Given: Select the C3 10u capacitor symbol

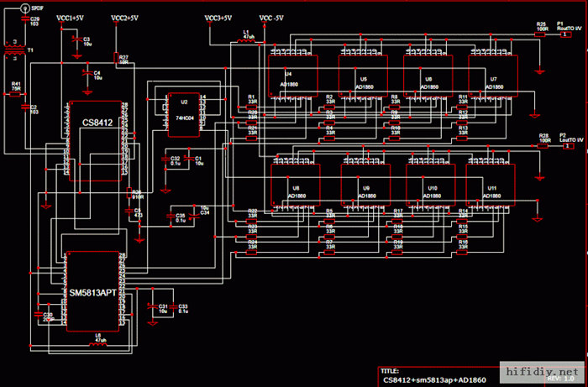Looking at the screenshot, I should (x=77, y=39).
